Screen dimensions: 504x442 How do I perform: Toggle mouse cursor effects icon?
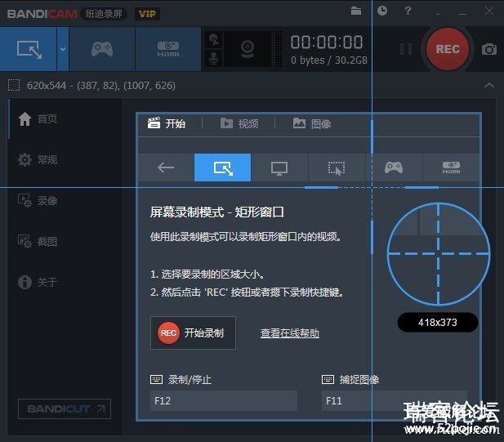pos(214,40)
